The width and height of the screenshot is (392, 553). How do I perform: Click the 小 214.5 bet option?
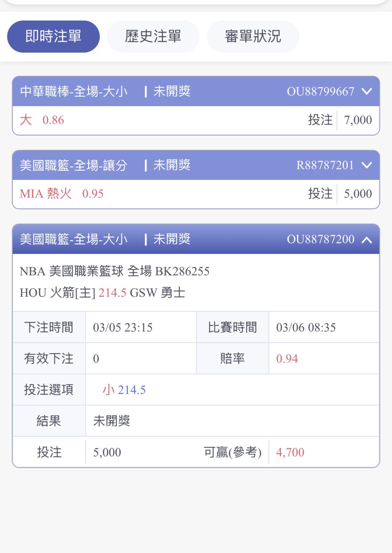point(124,390)
